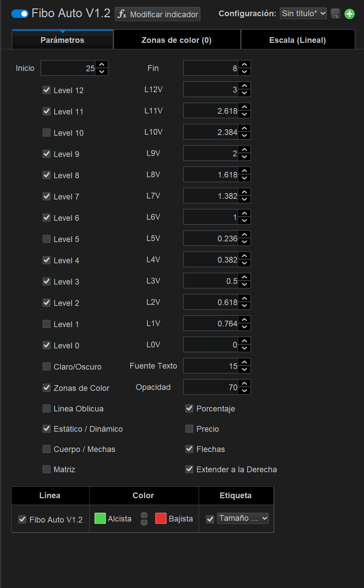Select the Parámetros tab
Image resolution: width=364 pixels, height=588 pixels.
[x=62, y=40]
